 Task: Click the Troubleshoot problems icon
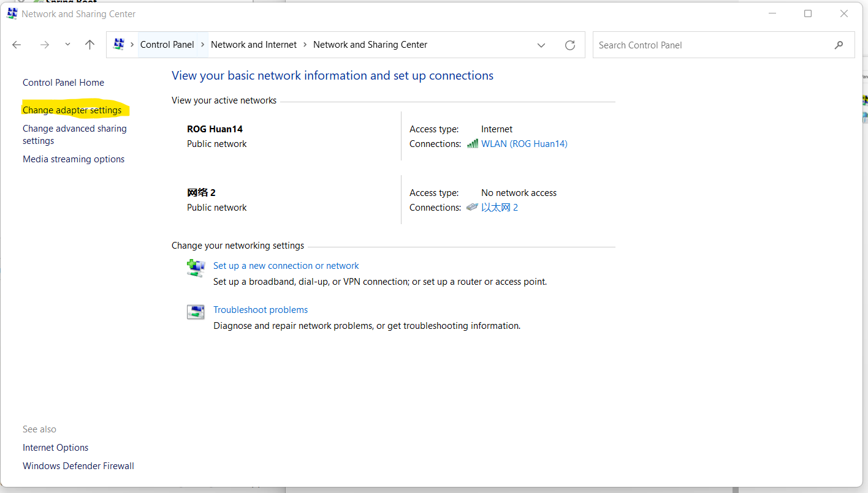pyautogui.click(x=196, y=312)
